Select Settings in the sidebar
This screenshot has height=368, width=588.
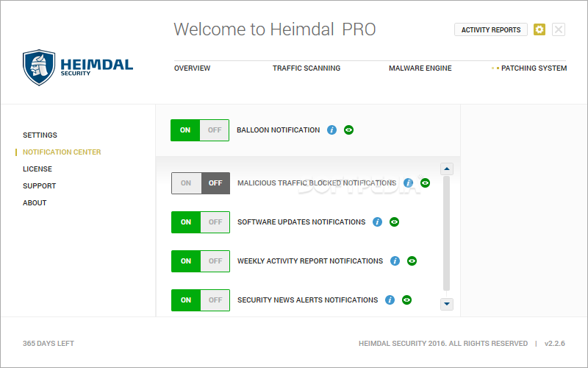(x=40, y=135)
